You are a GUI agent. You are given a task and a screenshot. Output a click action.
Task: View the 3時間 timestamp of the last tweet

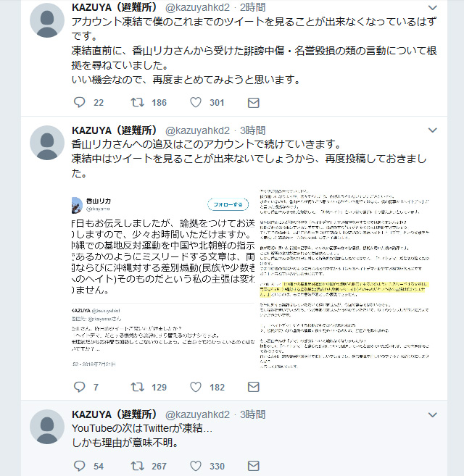click(252, 414)
